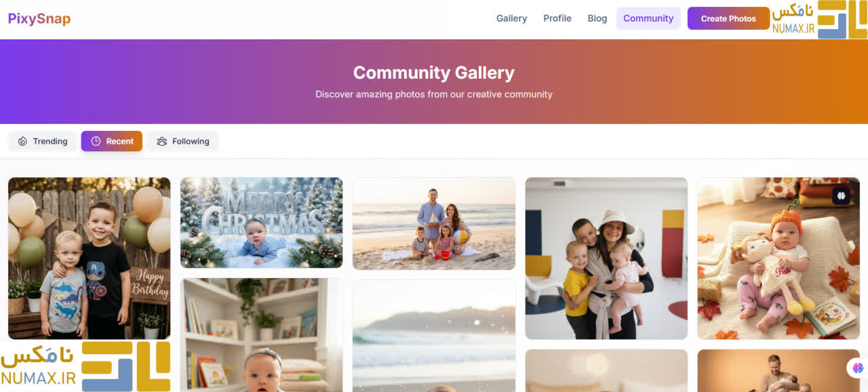This screenshot has width=868, height=392.
Task: Click the pink brain floating icon
Action: point(858,368)
